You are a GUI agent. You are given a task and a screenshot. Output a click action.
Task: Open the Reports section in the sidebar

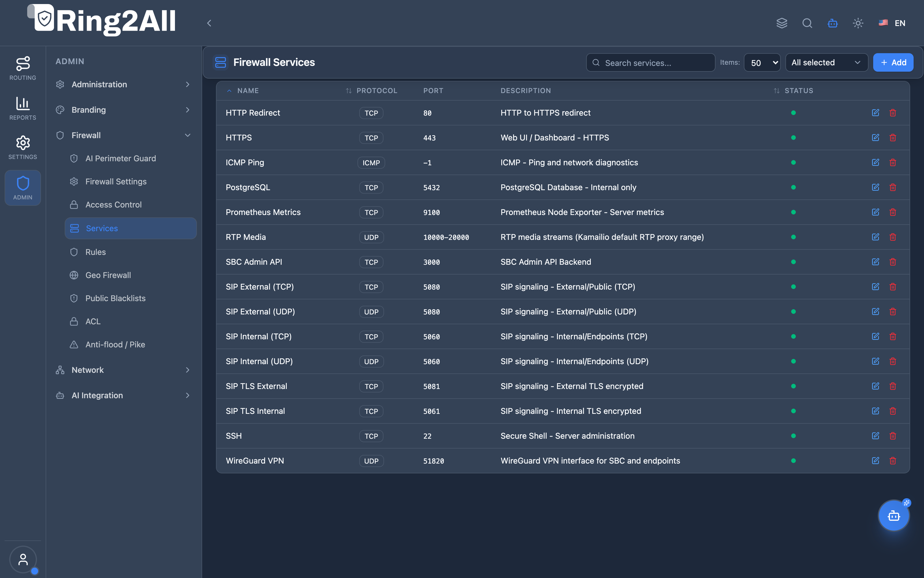click(23, 108)
